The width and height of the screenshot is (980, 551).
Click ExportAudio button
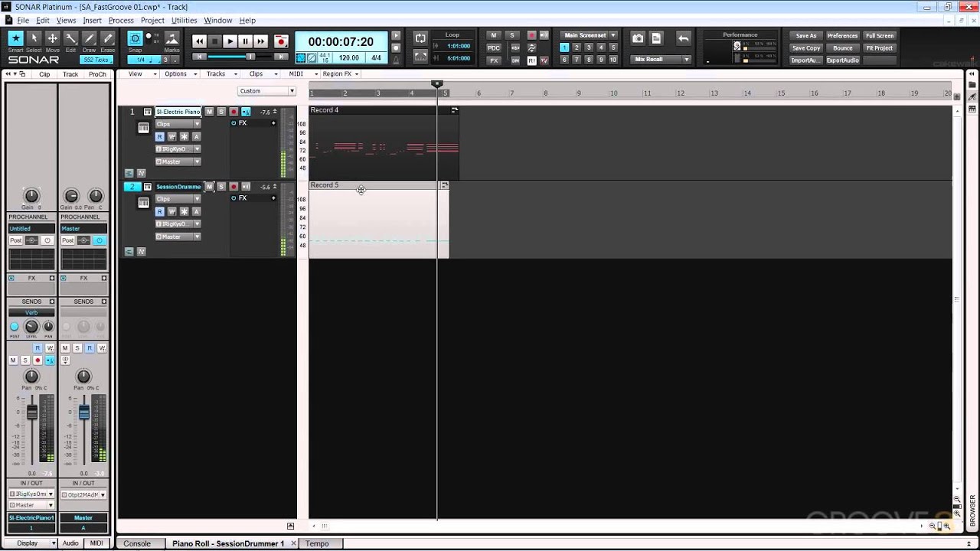pyautogui.click(x=842, y=60)
